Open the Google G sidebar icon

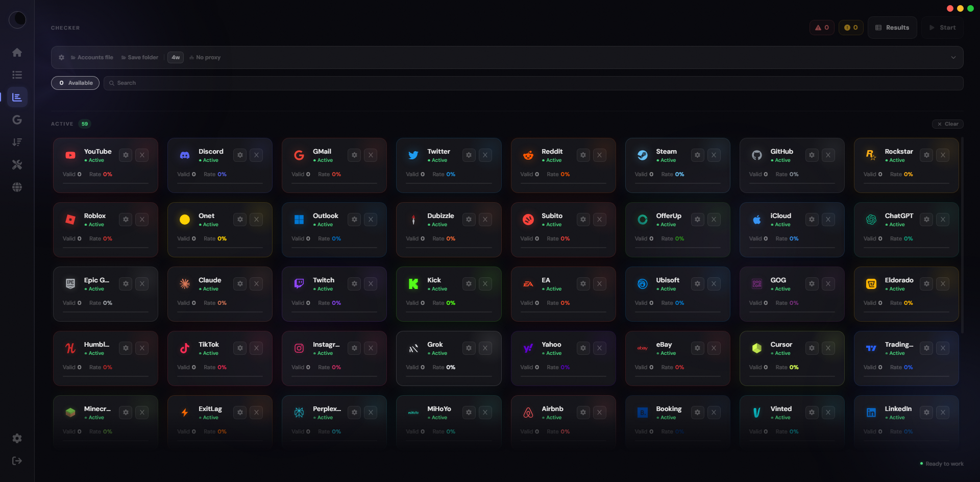pos(17,119)
